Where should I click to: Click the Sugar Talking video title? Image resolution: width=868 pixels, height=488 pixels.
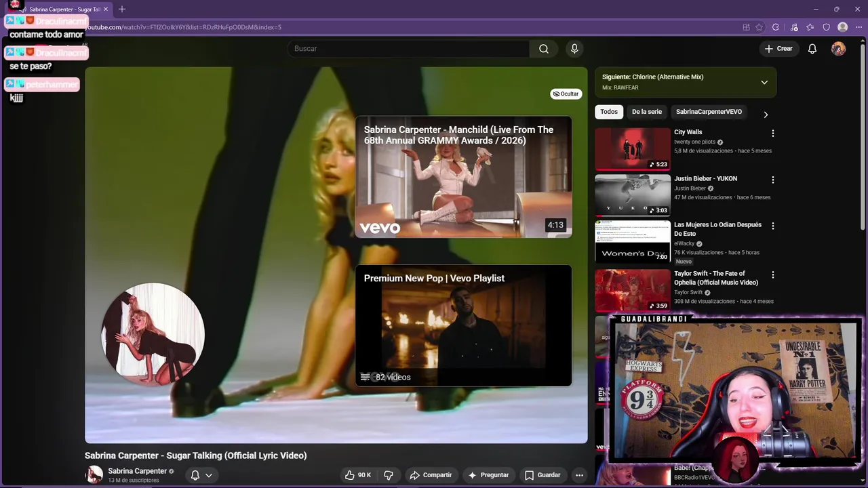195,455
